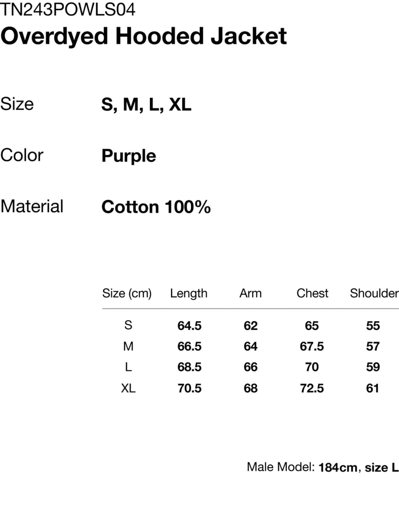This screenshot has width=399, height=532.
Task: Click the Arm column header
Action: click(250, 293)
